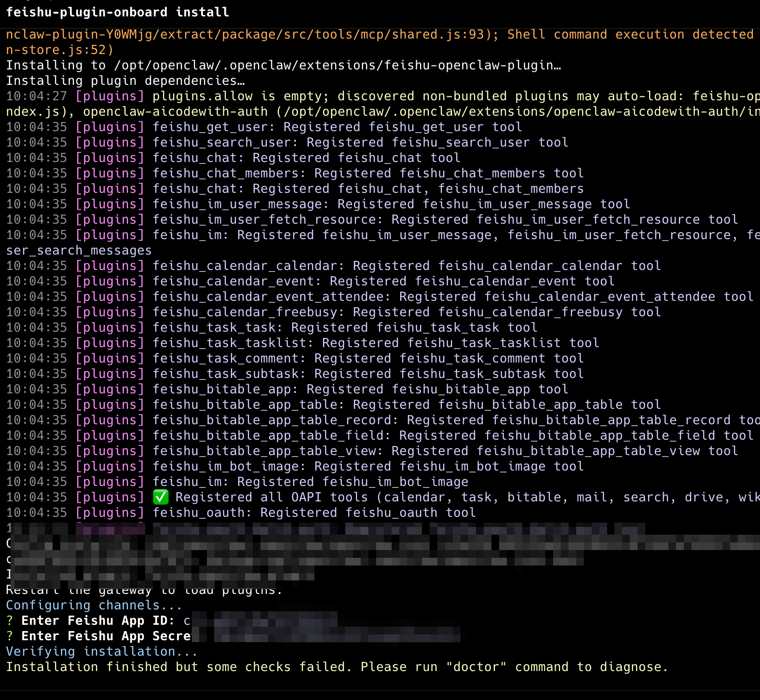Click question mark before Feishu App Secret
This screenshot has height=700, width=760.
click(x=10, y=636)
